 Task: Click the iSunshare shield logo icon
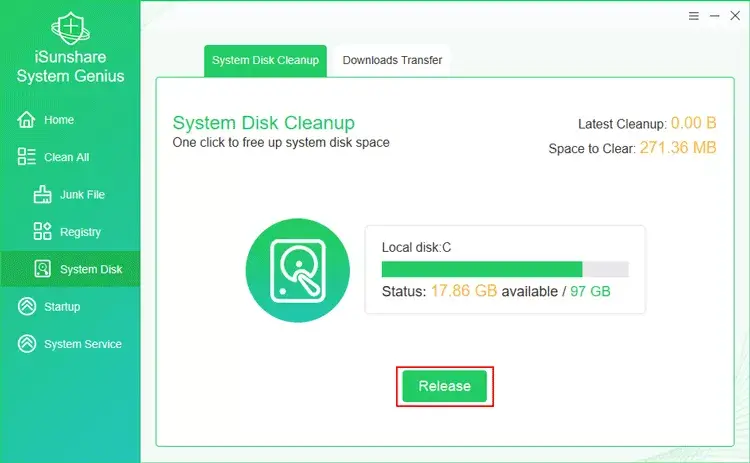(x=70, y=28)
